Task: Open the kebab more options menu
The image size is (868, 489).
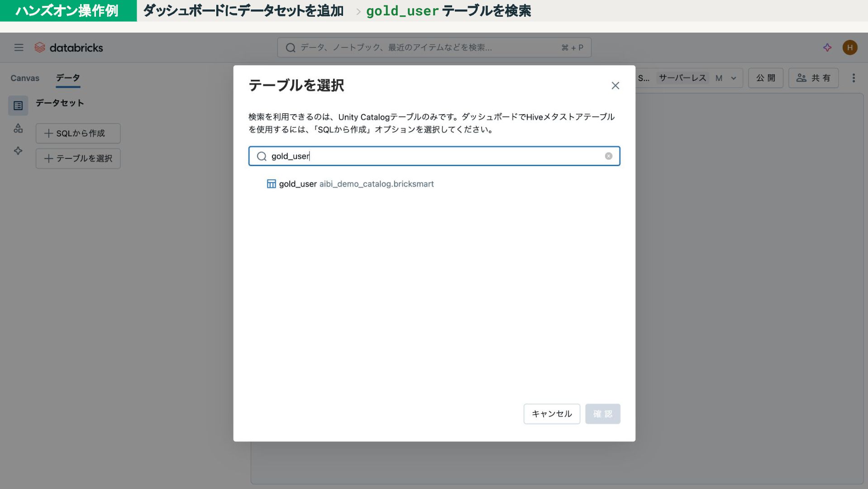Action: pos(854,78)
